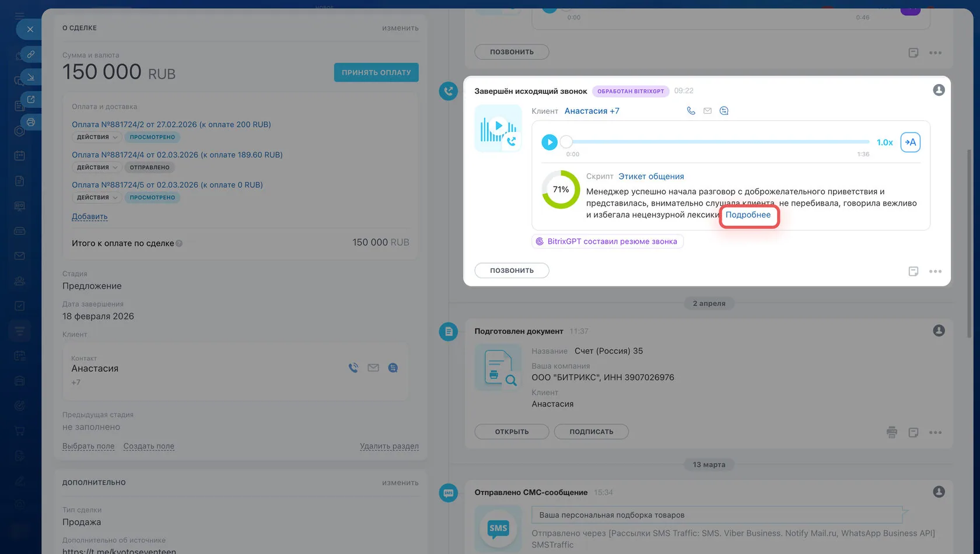Print the prepared document via printer icon

click(892, 432)
